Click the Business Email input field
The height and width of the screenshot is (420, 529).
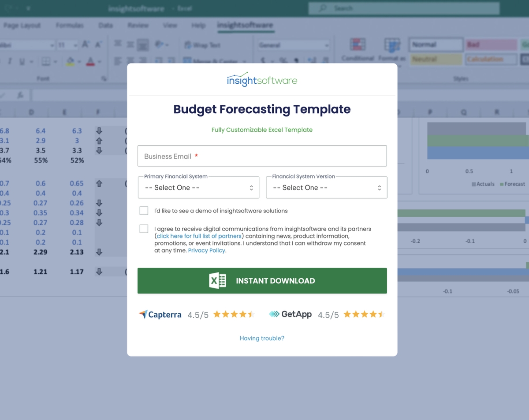[x=262, y=156]
